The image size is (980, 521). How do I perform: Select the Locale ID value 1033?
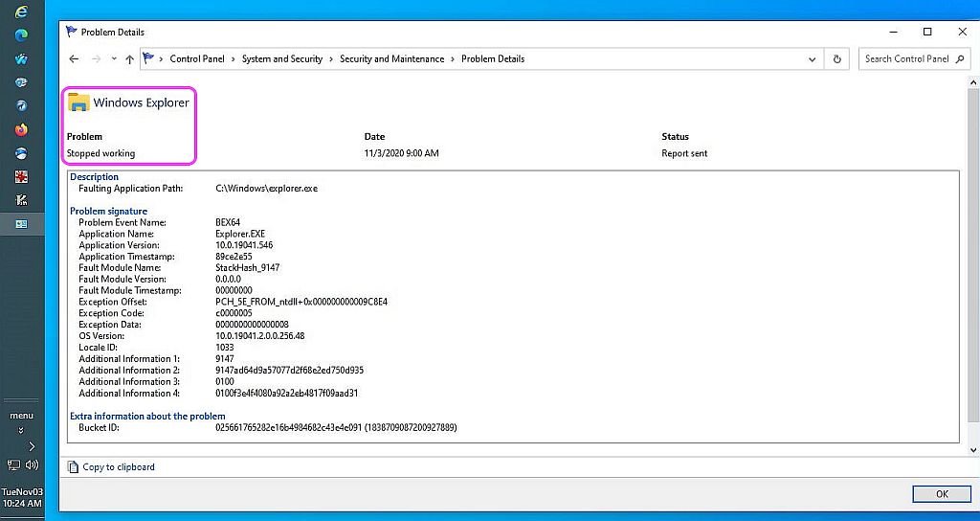coord(224,347)
